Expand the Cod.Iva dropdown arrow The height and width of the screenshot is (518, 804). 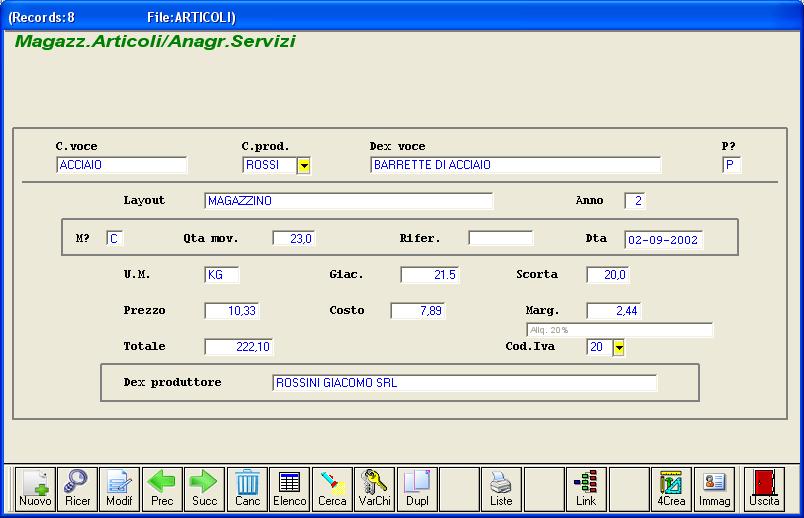619,348
